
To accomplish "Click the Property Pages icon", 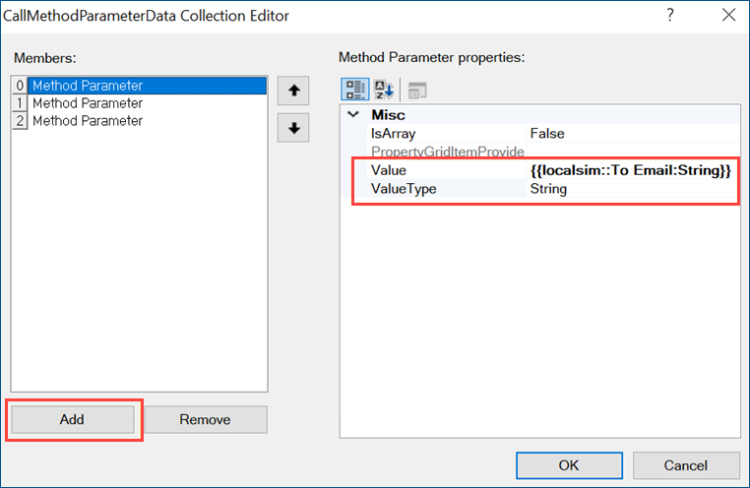I will tap(416, 90).
